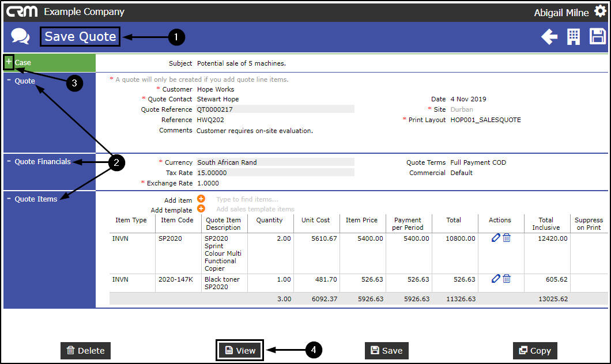The width and height of the screenshot is (611, 364).
Task: Click the orange plus beside Add template
Action: [x=201, y=208]
